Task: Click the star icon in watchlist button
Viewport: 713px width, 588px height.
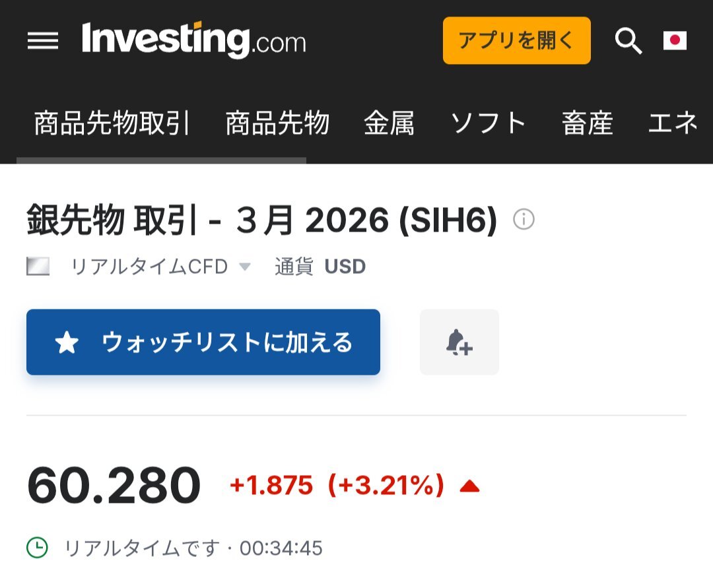Action: [x=67, y=343]
